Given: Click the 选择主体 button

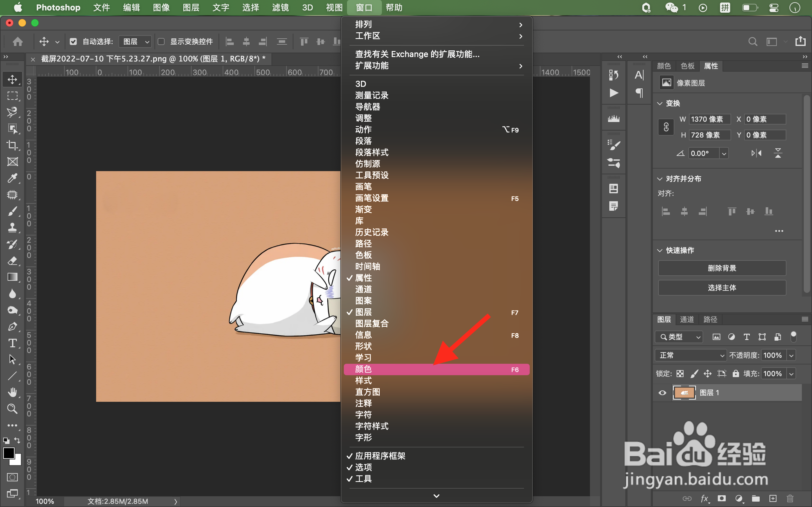Looking at the screenshot, I should click(722, 288).
